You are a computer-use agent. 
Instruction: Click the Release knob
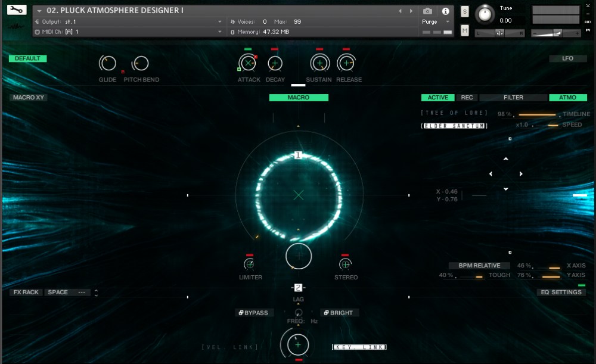tap(347, 62)
